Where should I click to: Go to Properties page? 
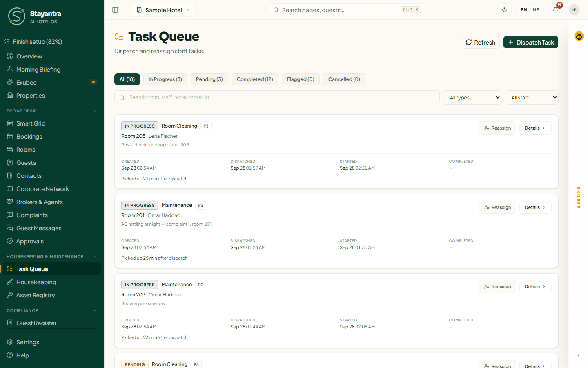pyautogui.click(x=52, y=96)
